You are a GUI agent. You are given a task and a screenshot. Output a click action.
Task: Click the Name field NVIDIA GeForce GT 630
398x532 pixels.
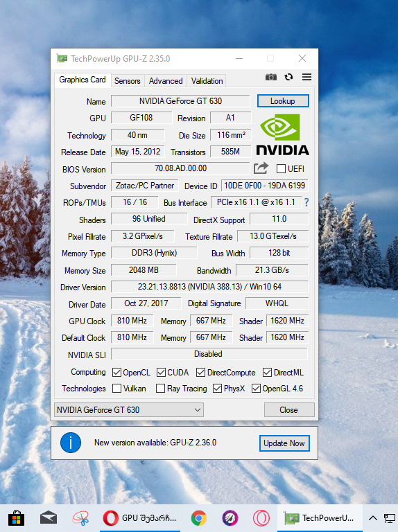[180, 100]
